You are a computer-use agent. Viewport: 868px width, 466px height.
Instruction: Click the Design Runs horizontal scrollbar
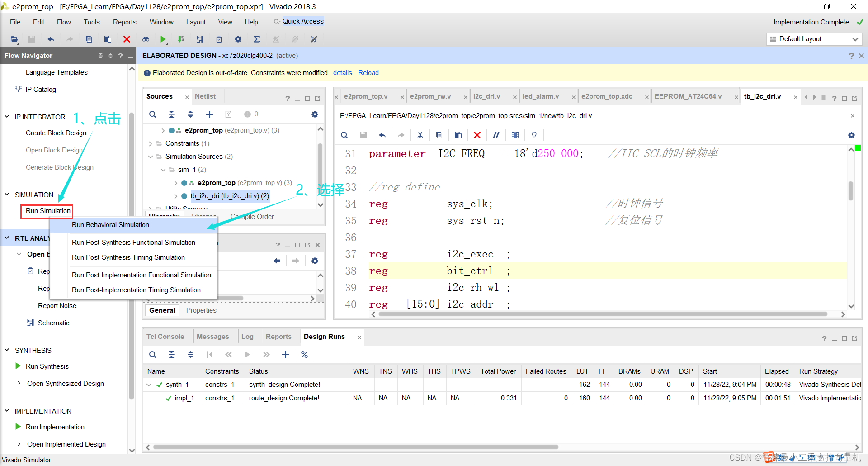(356, 447)
